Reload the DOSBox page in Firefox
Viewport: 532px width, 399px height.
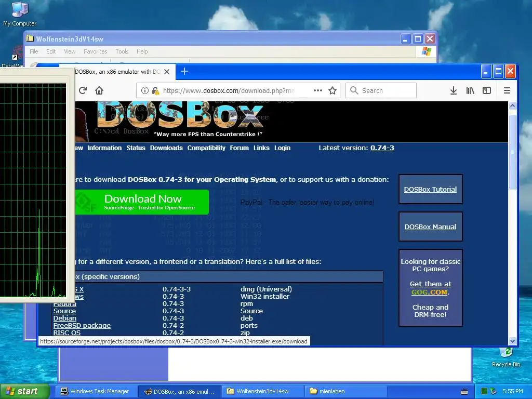click(x=83, y=90)
